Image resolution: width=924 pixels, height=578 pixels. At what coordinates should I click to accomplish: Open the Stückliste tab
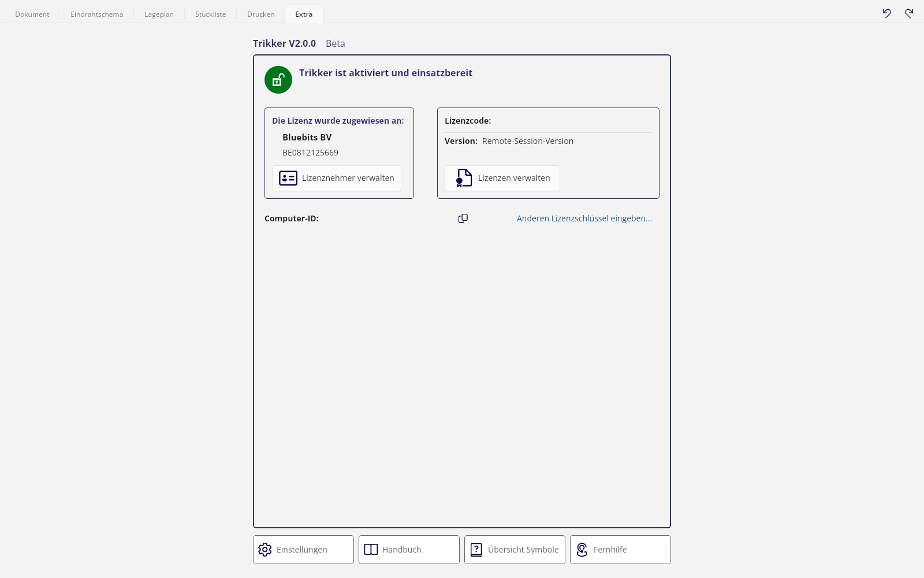211,14
